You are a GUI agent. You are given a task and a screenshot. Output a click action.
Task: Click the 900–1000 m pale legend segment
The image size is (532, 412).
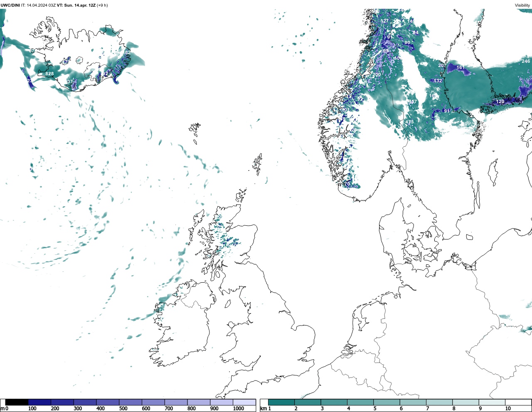point(222,402)
